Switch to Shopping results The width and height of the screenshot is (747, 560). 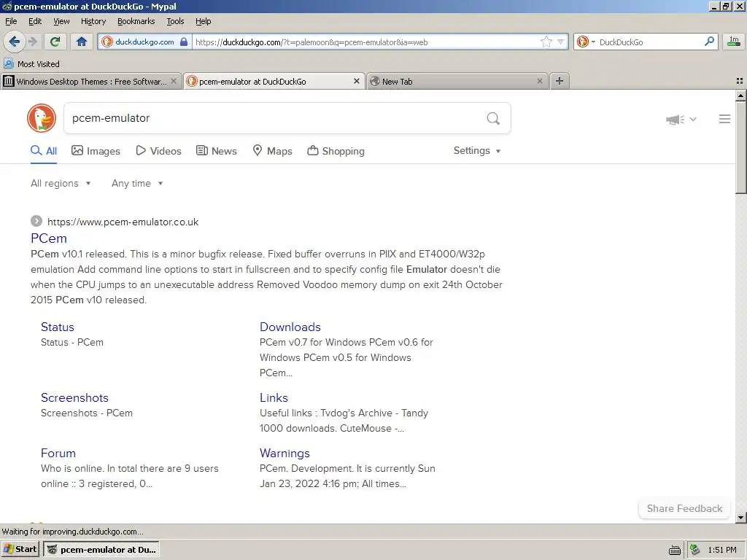tap(336, 151)
